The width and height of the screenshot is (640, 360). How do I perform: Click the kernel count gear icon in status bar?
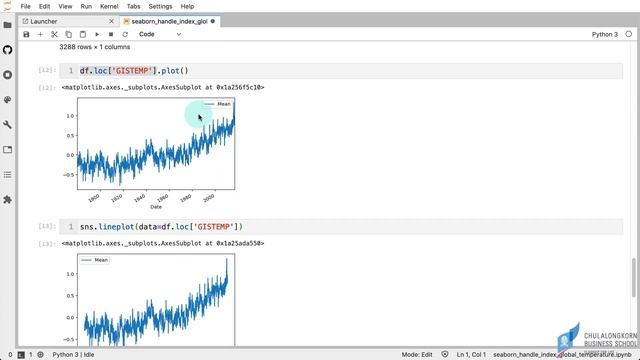click(40, 355)
